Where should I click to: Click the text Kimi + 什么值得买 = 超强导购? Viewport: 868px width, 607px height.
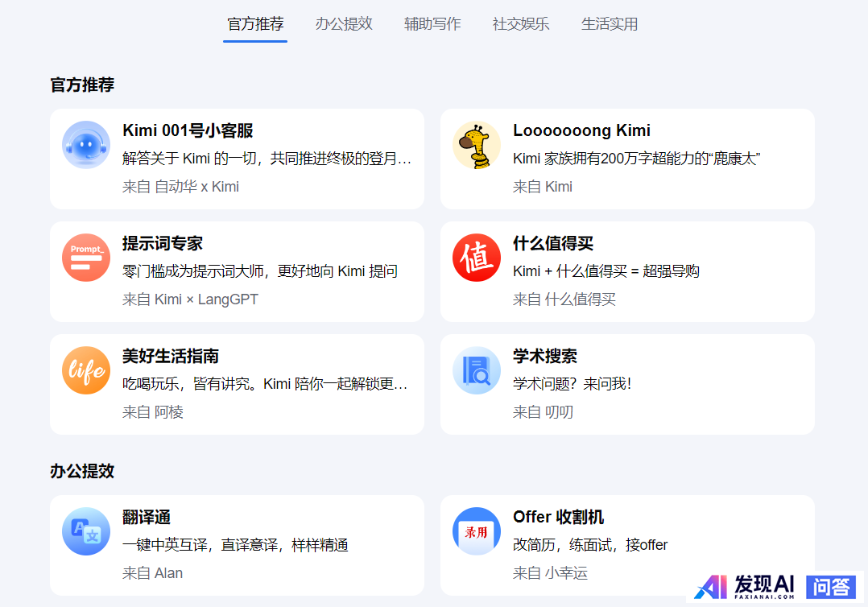click(606, 271)
